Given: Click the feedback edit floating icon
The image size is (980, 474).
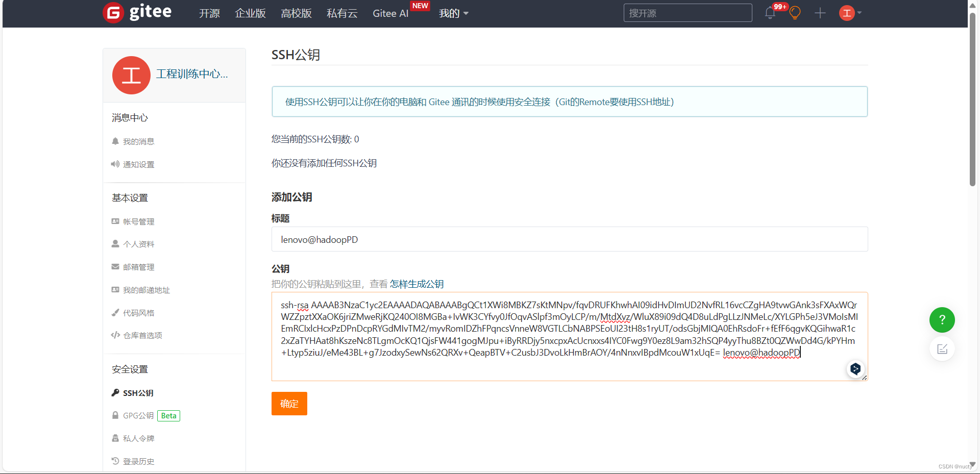Looking at the screenshot, I should coord(942,349).
